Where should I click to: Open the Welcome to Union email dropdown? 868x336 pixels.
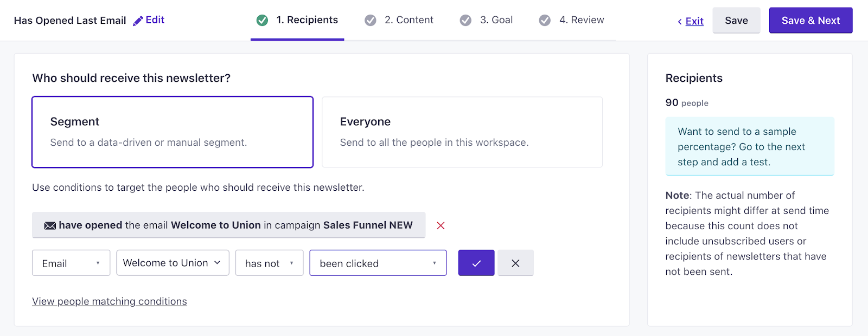tap(173, 263)
